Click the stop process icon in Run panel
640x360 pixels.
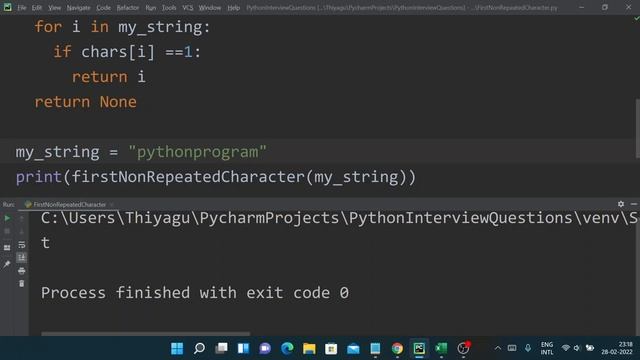tap(7, 231)
